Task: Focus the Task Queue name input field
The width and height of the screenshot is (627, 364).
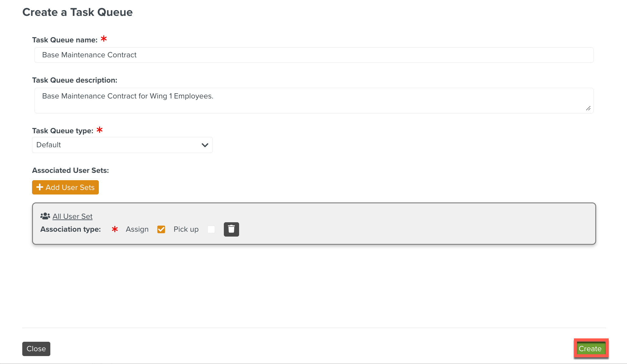Action: coord(313,55)
